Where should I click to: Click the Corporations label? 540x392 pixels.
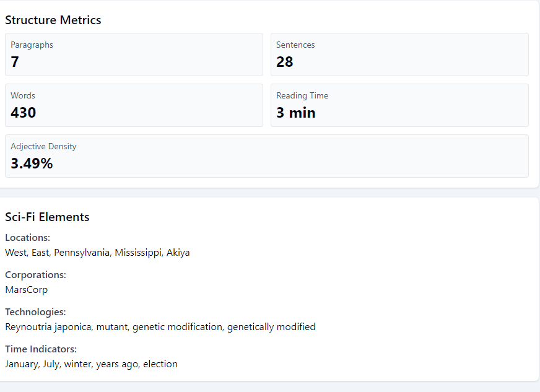point(35,275)
